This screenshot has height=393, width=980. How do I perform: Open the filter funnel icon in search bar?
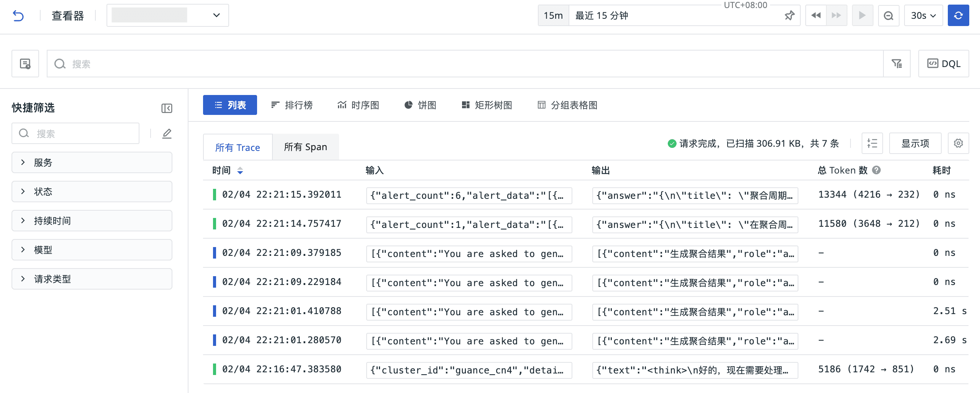(896, 64)
